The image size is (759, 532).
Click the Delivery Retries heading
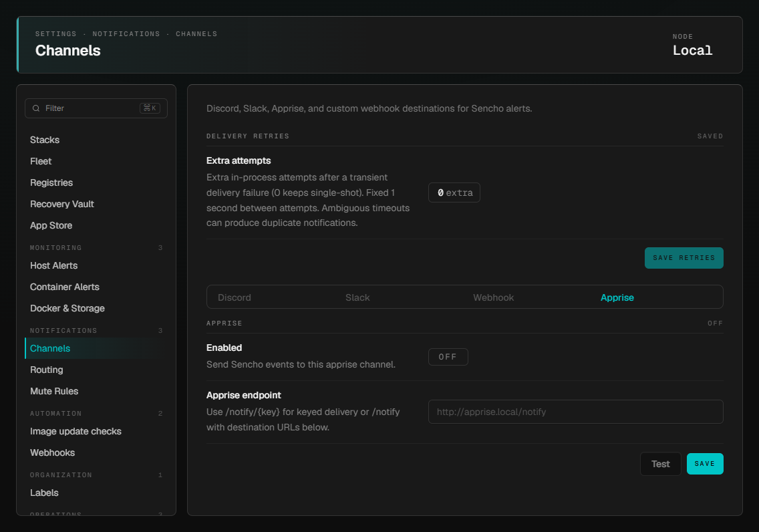coord(248,136)
